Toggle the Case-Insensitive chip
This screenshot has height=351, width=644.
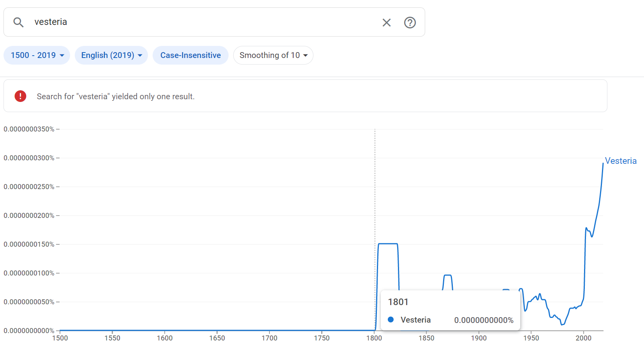(190, 55)
